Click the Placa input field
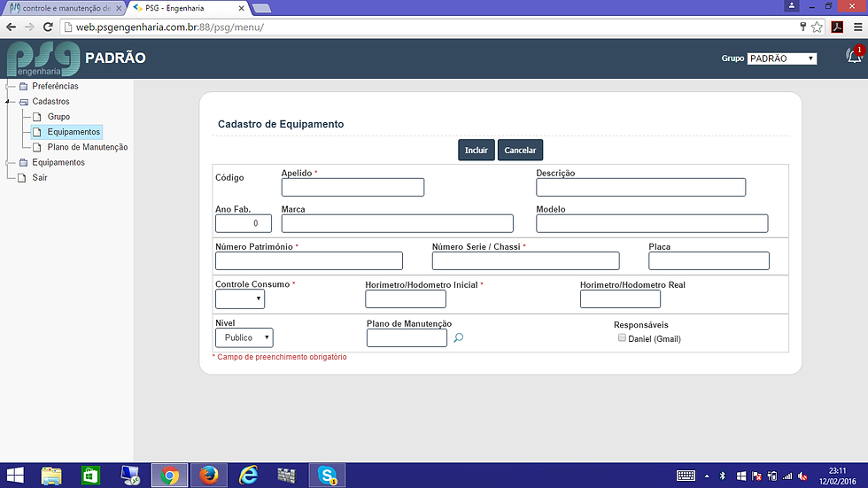The height and width of the screenshot is (488, 868). [x=709, y=260]
